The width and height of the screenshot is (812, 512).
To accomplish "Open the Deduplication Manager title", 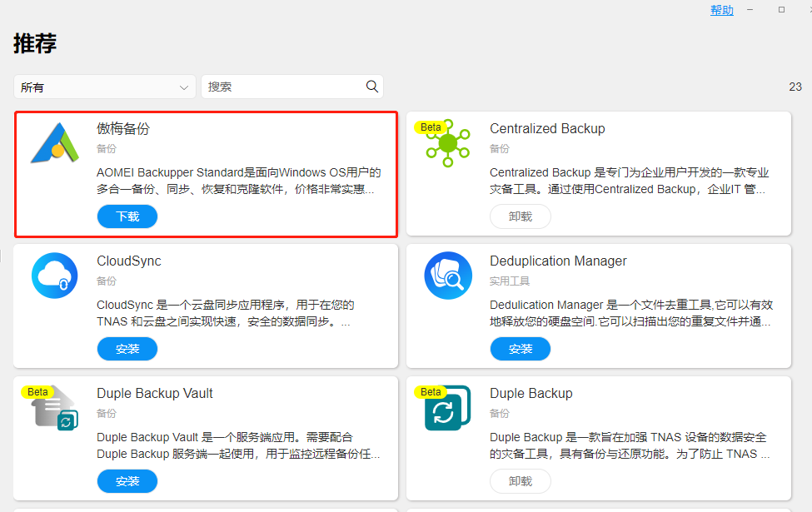I will 558,261.
